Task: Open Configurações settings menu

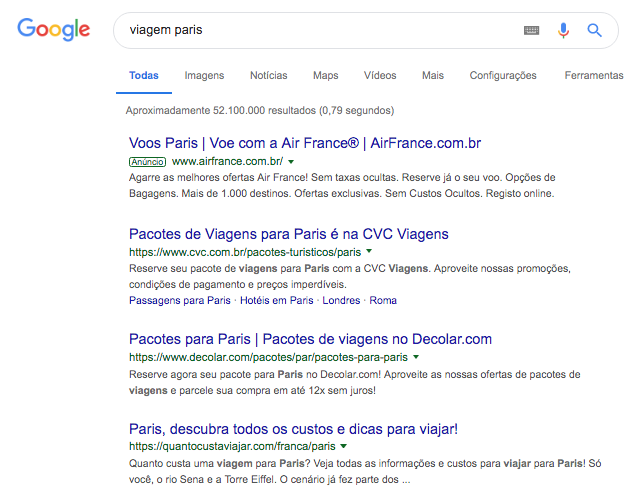Action: coord(503,76)
